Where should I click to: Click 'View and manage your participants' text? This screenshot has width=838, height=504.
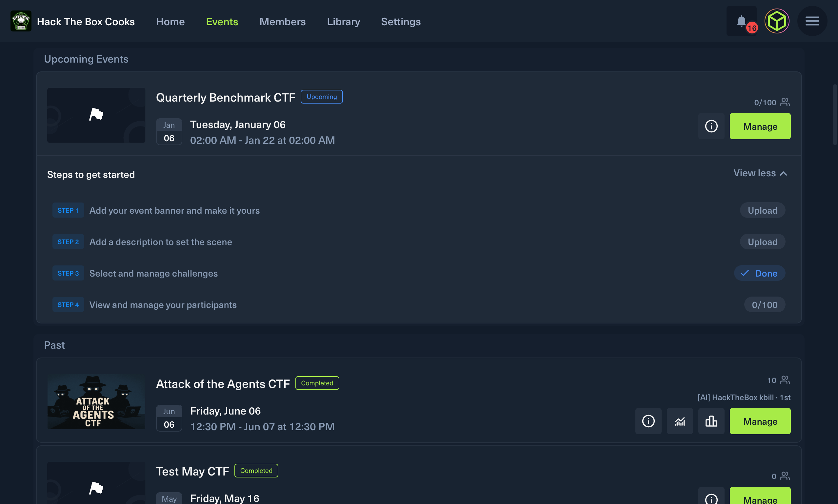point(163,305)
